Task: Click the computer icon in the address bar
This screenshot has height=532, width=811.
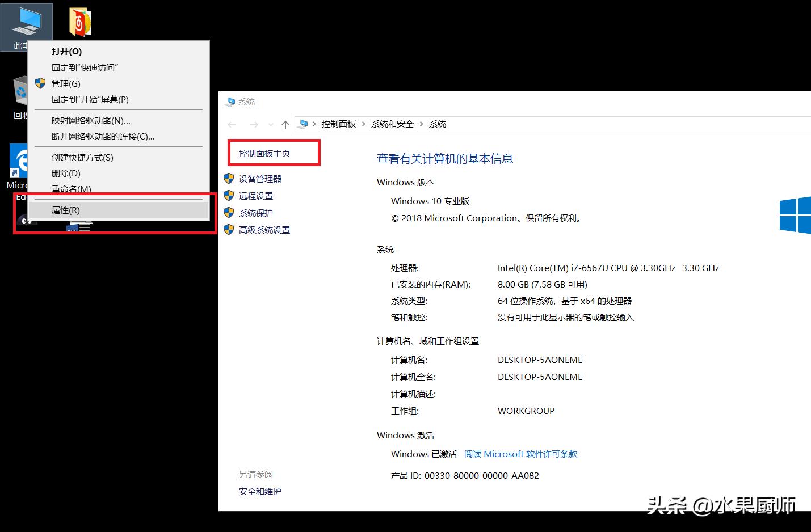Action: click(x=304, y=124)
